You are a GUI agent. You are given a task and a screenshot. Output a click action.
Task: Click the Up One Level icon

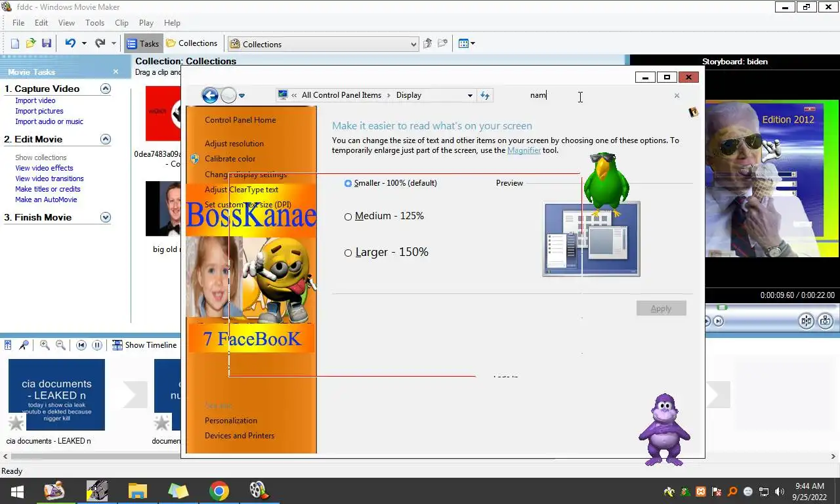tap(428, 43)
